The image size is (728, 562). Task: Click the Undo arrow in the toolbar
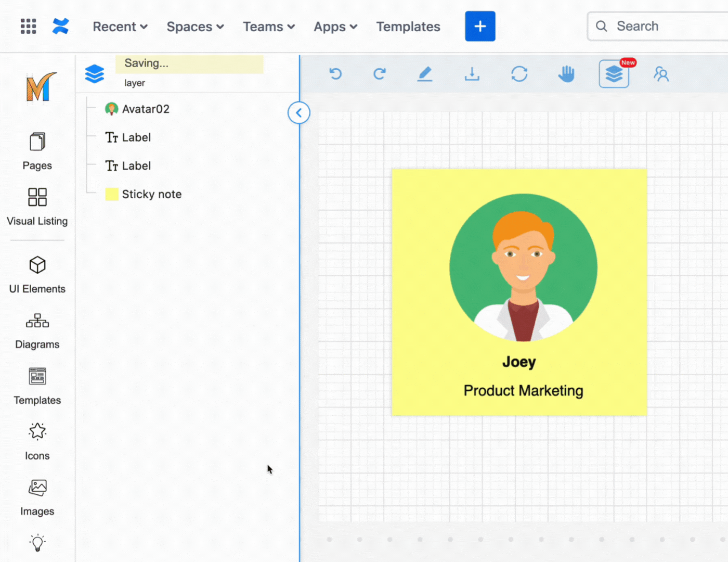[335, 74]
